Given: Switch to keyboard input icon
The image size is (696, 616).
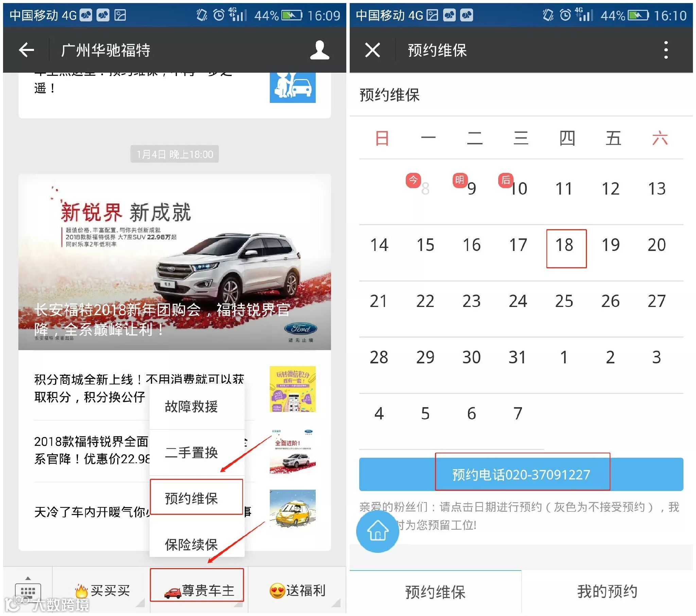Looking at the screenshot, I should [28, 592].
